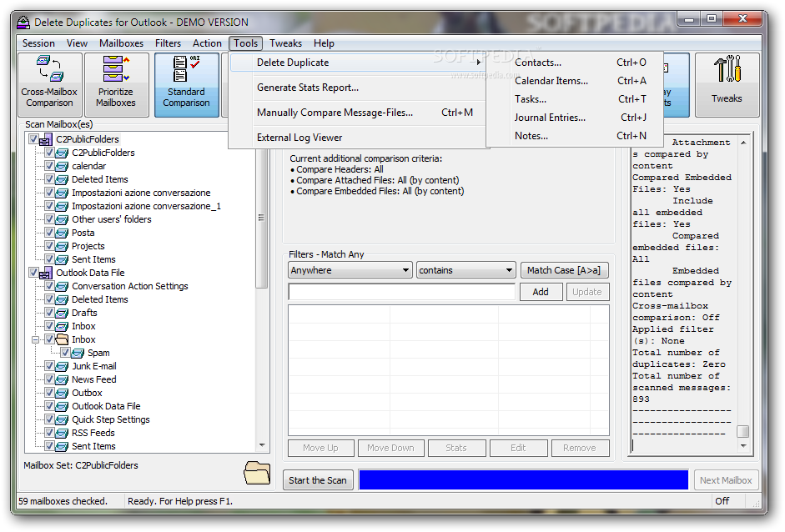Image resolution: width=785 pixels, height=532 pixels.
Task: Select Calendar Items from the submenu
Action: [575, 81]
